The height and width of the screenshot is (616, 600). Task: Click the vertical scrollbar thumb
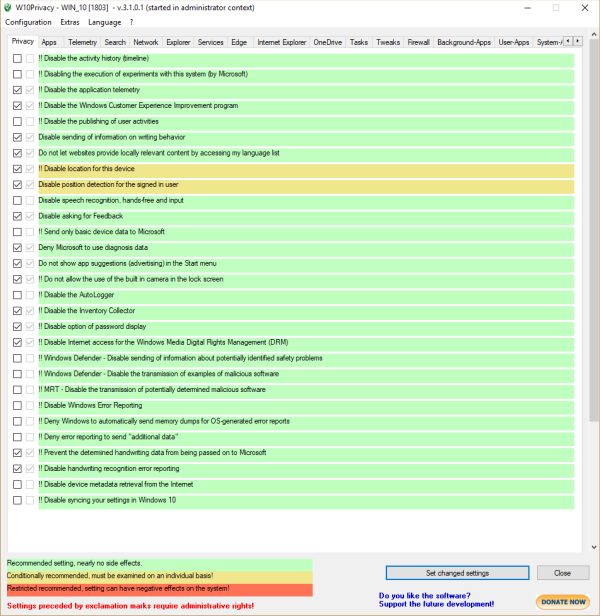(x=594, y=230)
